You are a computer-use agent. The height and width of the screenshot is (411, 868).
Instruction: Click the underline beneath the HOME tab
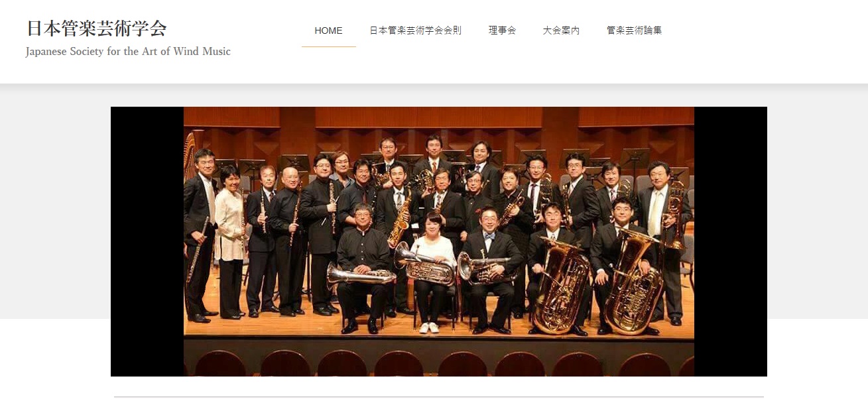pyautogui.click(x=328, y=46)
